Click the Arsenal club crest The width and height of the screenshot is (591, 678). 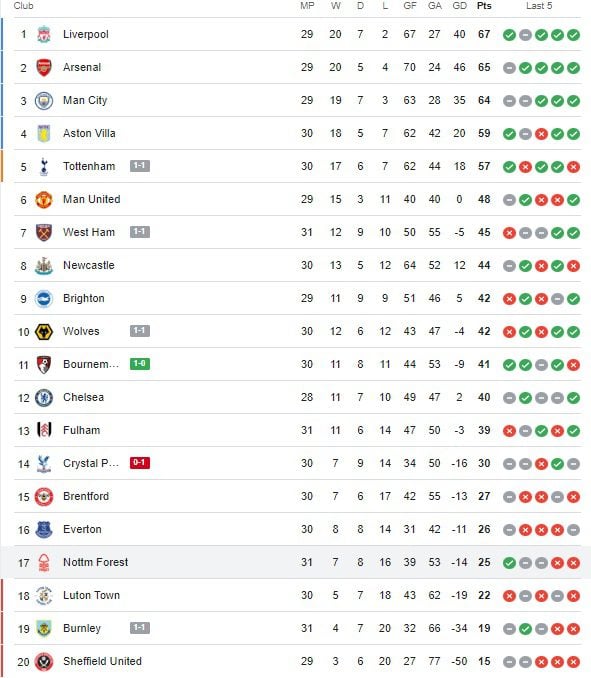[x=44, y=67]
